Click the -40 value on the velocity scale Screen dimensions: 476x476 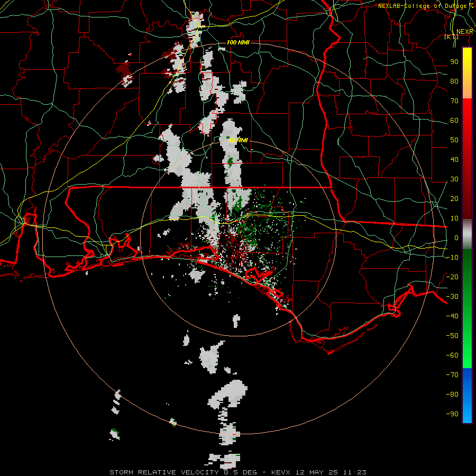click(452, 316)
